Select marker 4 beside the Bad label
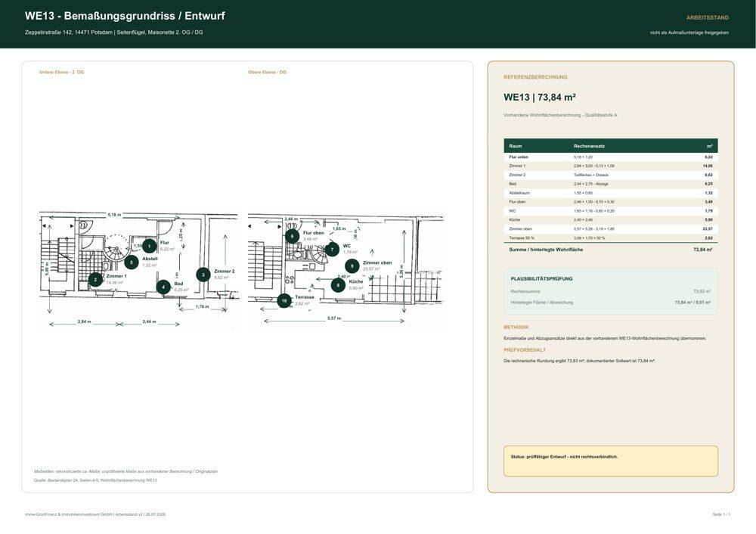 [163, 287]
